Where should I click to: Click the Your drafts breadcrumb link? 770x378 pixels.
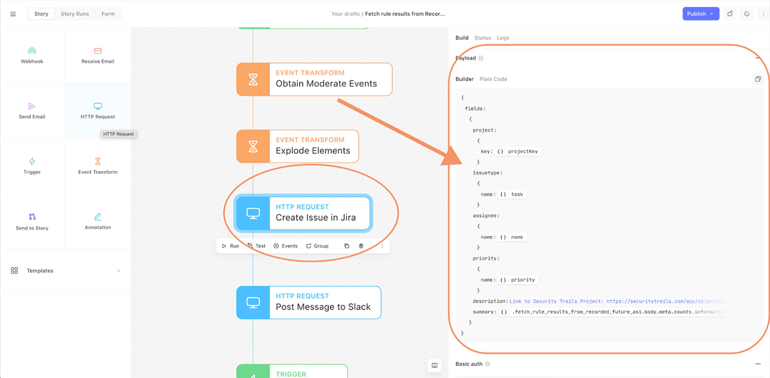(x=345, y=14)
